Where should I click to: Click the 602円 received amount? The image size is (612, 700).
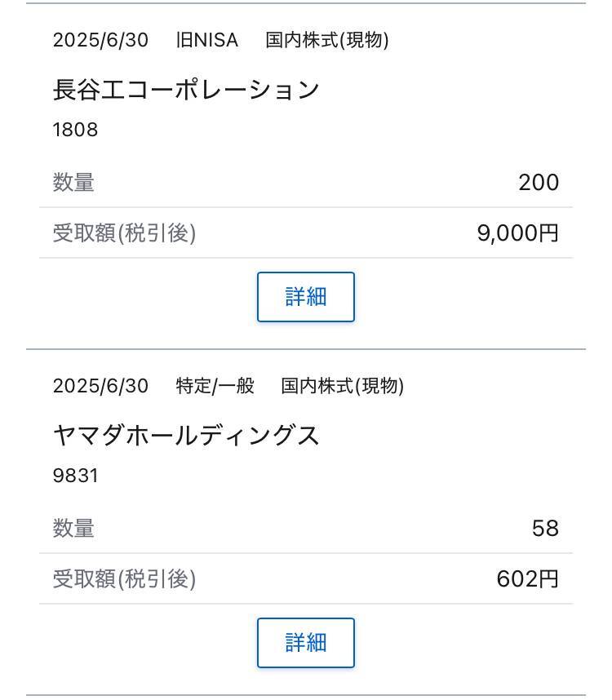528,579
